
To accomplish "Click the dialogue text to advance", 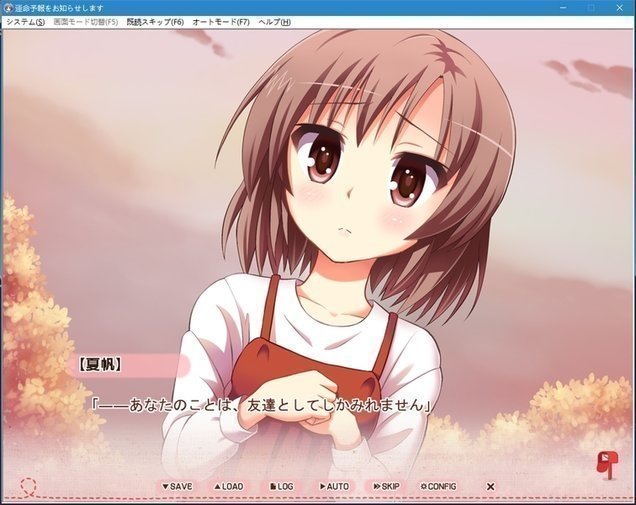I will point(260,405).
